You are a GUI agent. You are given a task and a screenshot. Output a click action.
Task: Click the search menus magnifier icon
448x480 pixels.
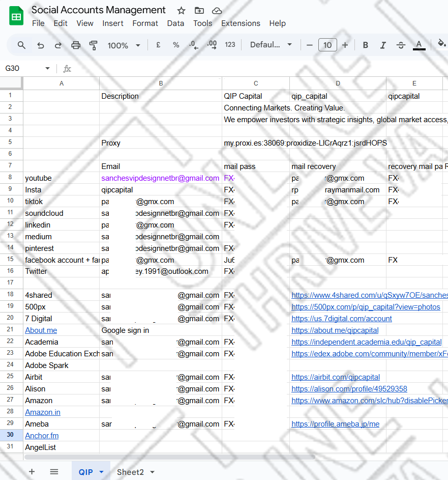click(x=21, y=45)
